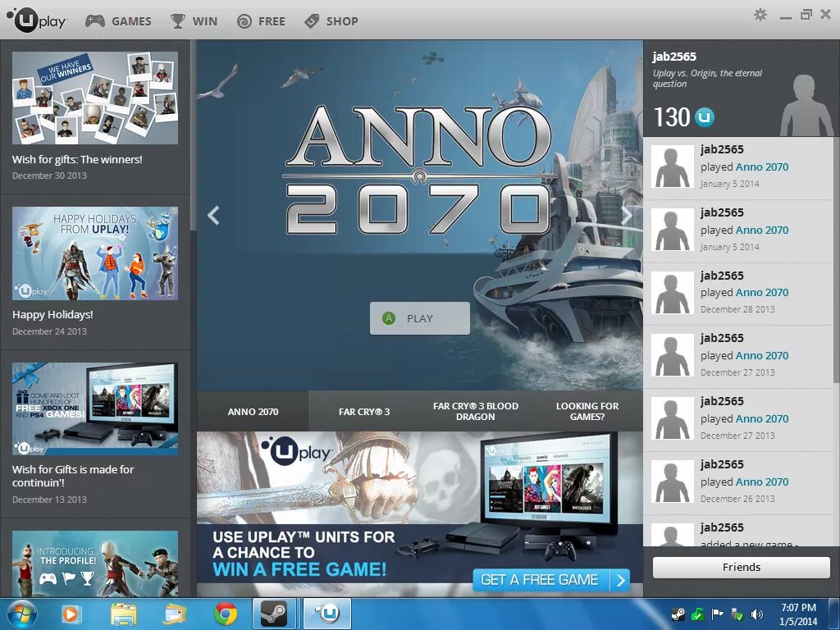Open the volume speaker tray icon
Viewport: 840px width, 630px height.
pyautogui.click(x=756, y=614)
